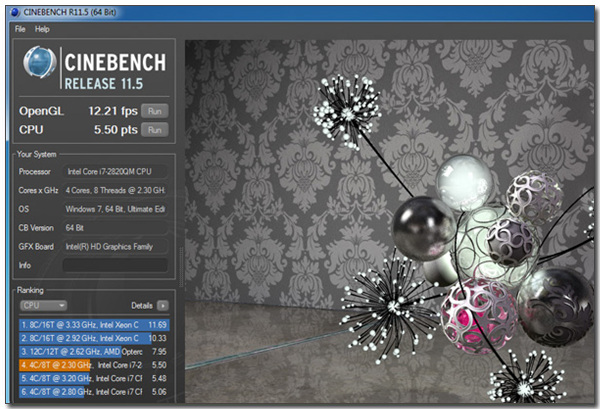Run the OpenGL benchmark
600x409 pixels.
pyautogui.click(x=155, y=111)
